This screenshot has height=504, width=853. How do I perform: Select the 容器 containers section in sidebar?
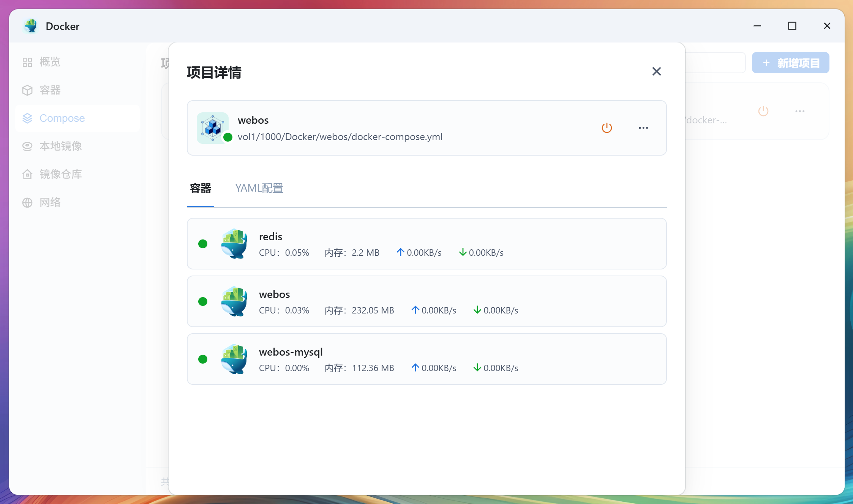(x=51, y=90)
